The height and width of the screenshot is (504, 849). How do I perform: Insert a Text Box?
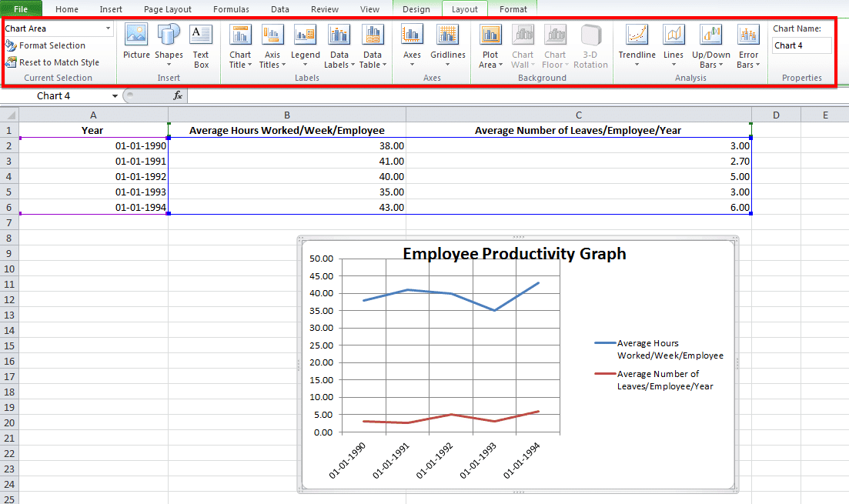[x=201, y=47]
